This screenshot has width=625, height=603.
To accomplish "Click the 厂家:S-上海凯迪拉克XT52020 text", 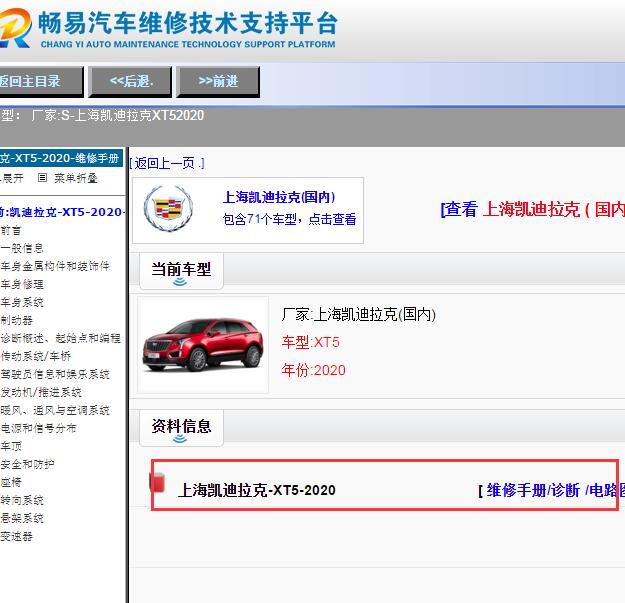I will click(118, 115).
